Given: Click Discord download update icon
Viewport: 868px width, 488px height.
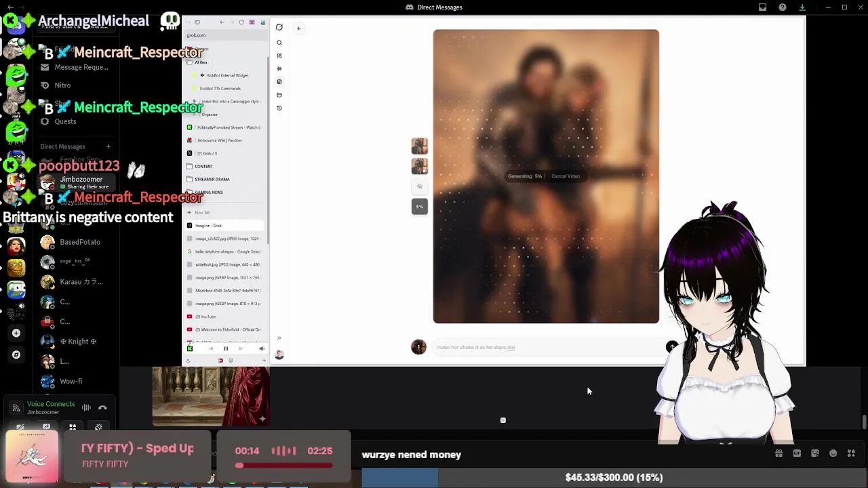Looking at the screenshot, I should 802,7.
